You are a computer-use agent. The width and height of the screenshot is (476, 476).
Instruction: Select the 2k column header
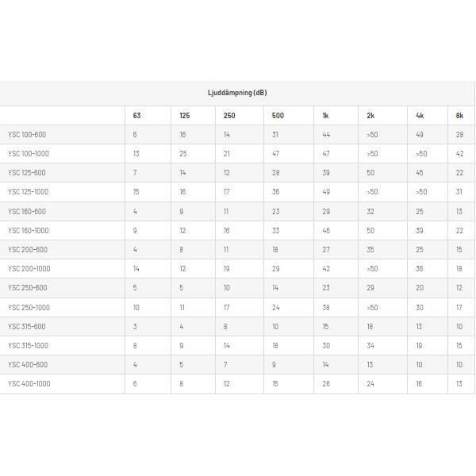370,116
